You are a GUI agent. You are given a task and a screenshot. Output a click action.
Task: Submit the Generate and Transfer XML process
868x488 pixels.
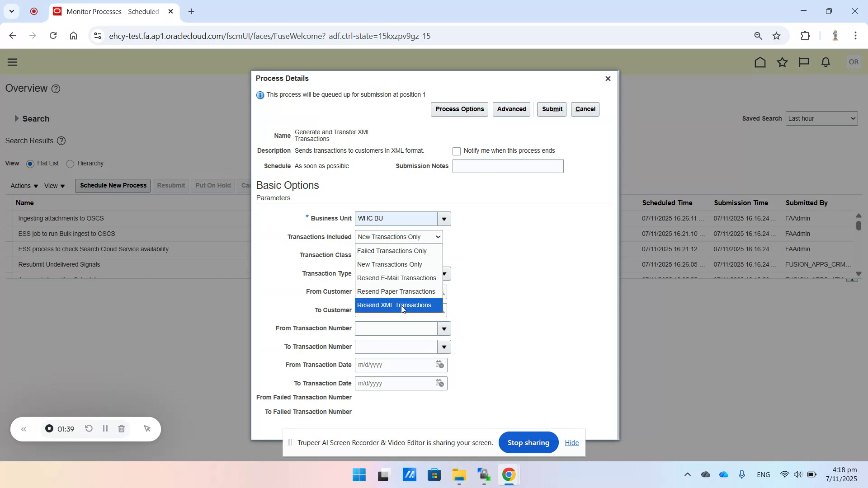pos(552,109)
